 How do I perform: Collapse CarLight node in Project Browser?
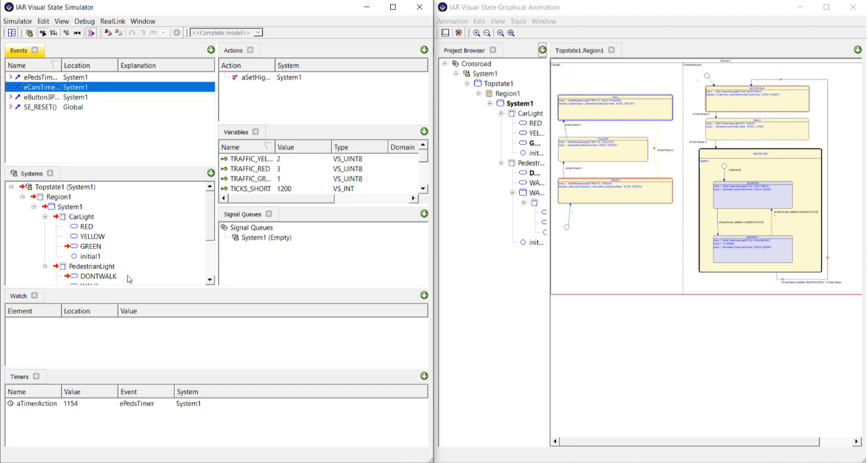pyautogui.click(x=502, y=114)
